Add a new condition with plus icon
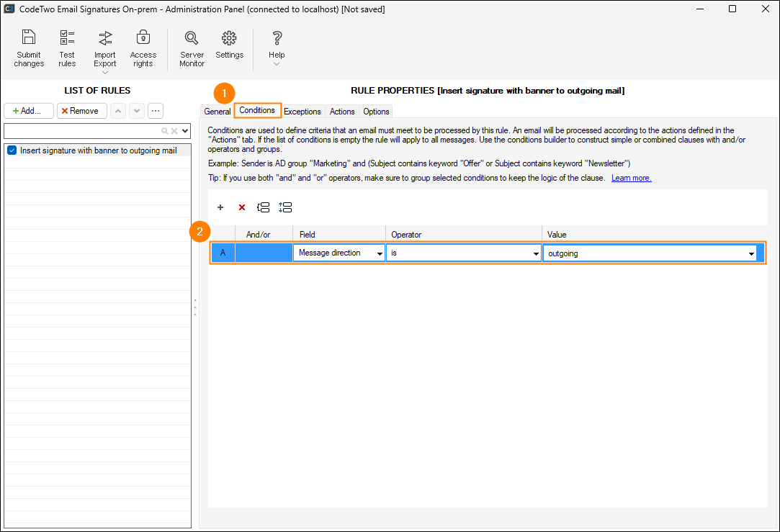The height and width of the screenshot is (532, 780). click(x=220, y=207)
